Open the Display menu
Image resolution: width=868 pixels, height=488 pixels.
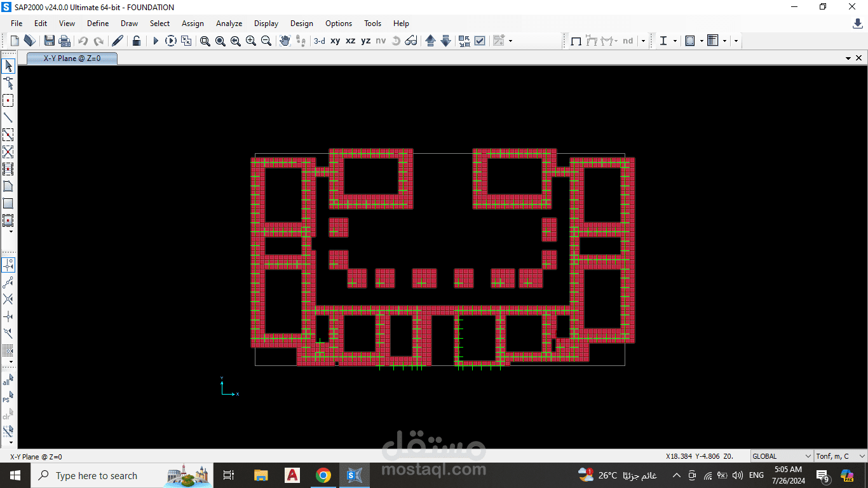point(266,24)
